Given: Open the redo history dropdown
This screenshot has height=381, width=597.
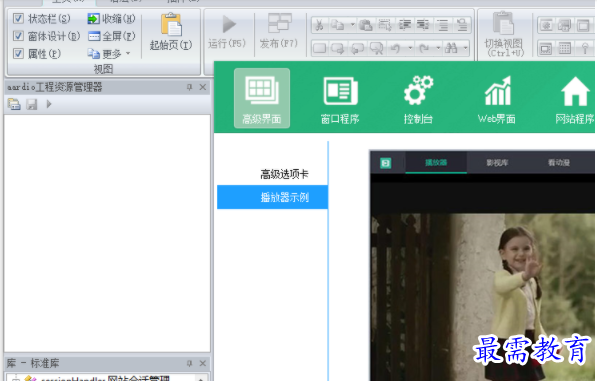Looking at the screenshot, I should (438, 48).
